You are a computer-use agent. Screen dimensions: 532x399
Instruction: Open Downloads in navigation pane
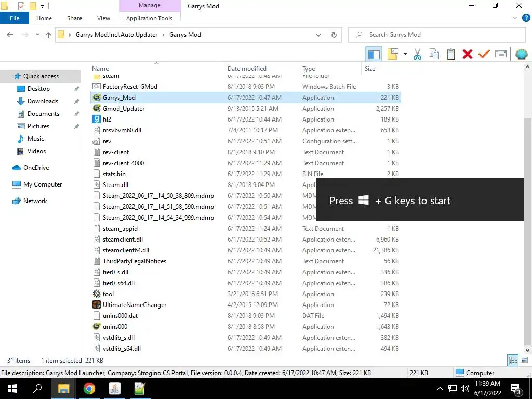tap(43, 101)
